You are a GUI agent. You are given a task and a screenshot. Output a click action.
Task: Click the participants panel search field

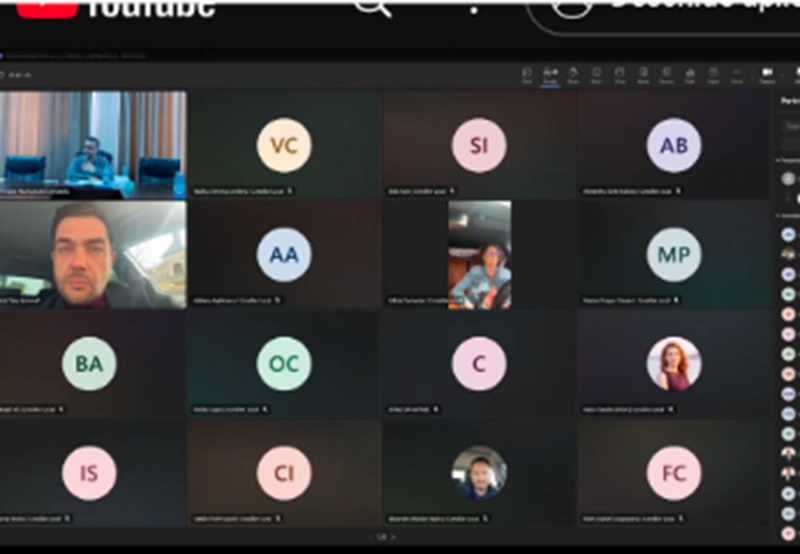coord(790,127)
